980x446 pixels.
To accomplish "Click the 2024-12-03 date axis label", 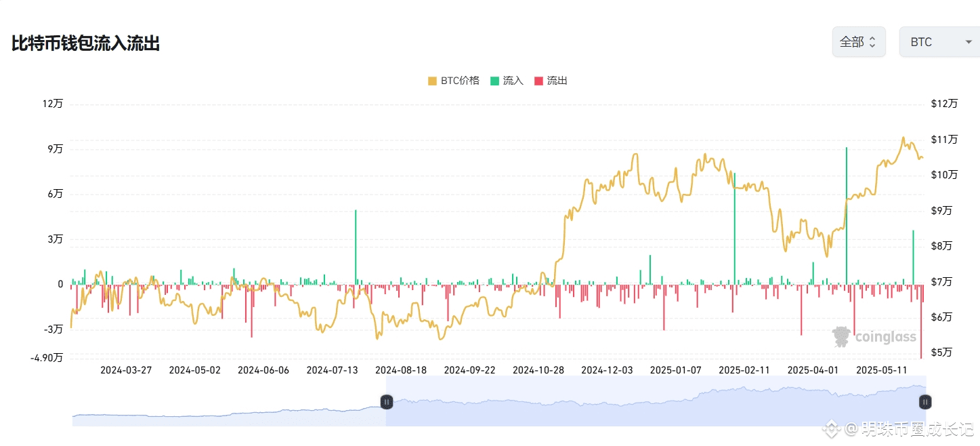I will pyautogui.click(x=607, y=370).
